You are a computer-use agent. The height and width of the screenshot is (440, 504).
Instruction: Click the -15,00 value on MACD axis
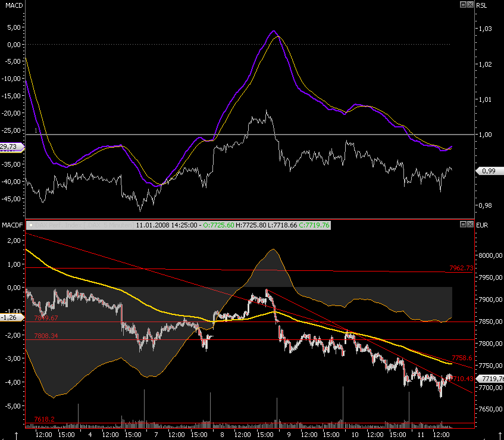[11, 96]
